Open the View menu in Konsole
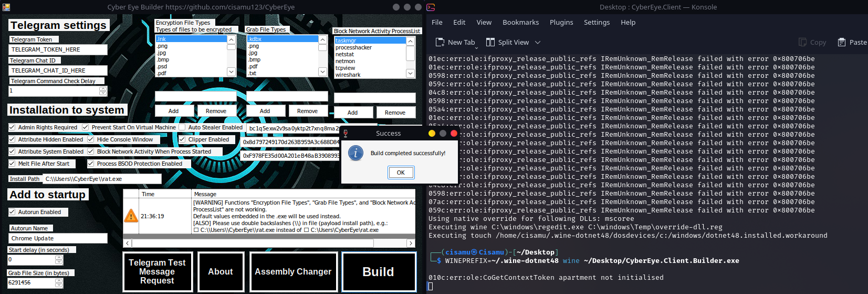Viewport: 868px width, 294px height. (x=484, y=22)
